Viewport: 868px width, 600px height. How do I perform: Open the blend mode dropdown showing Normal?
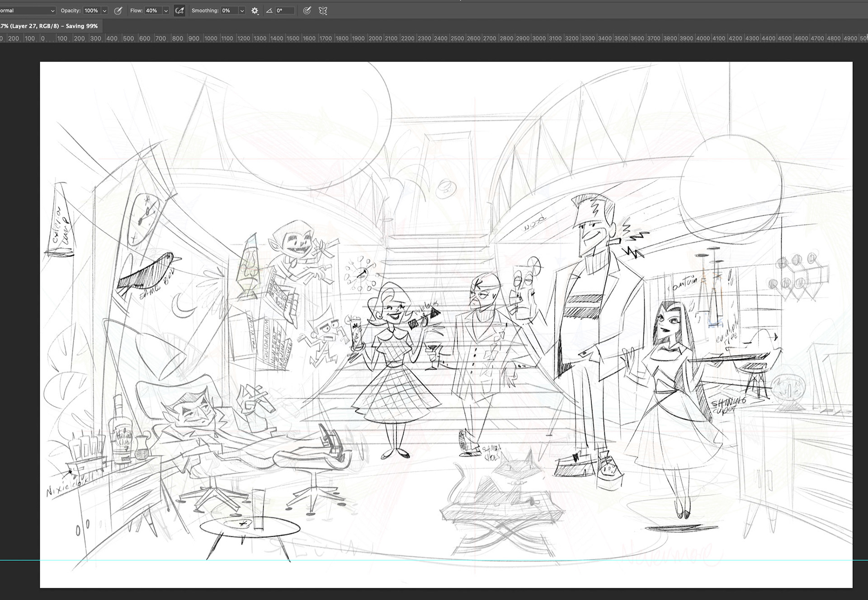27,10
